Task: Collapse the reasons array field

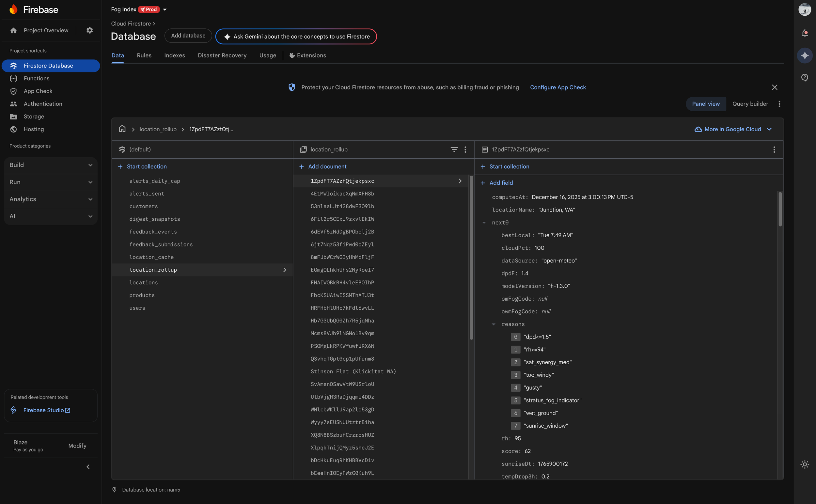Action: 494,324
